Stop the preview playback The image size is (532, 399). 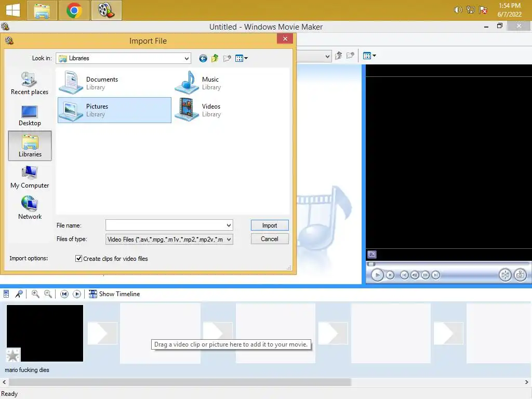(390, 275)
